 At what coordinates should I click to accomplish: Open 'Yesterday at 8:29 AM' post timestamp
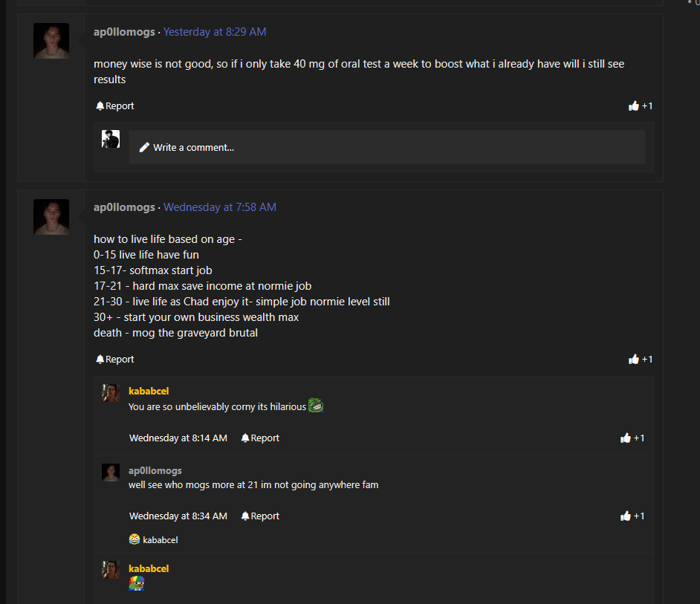[x=215, y=32]
